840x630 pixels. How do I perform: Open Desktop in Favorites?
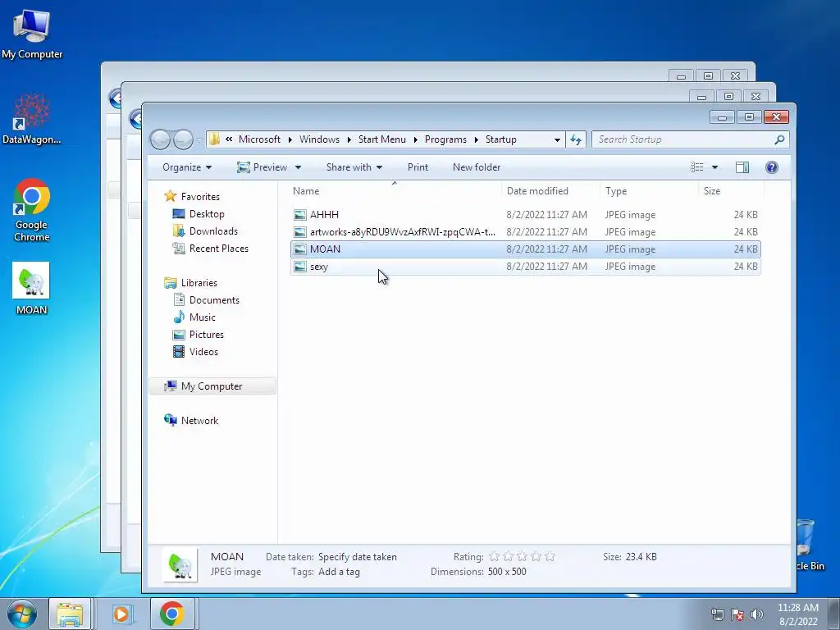(206, 214)
